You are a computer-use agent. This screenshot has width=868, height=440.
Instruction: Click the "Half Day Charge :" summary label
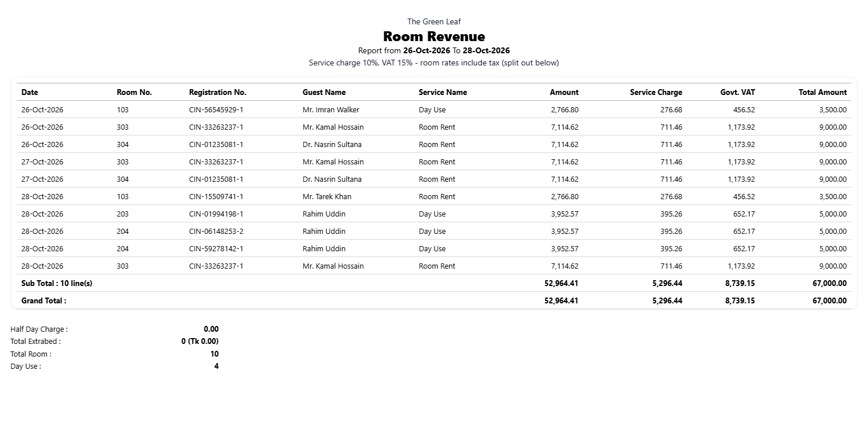point(39,329)
